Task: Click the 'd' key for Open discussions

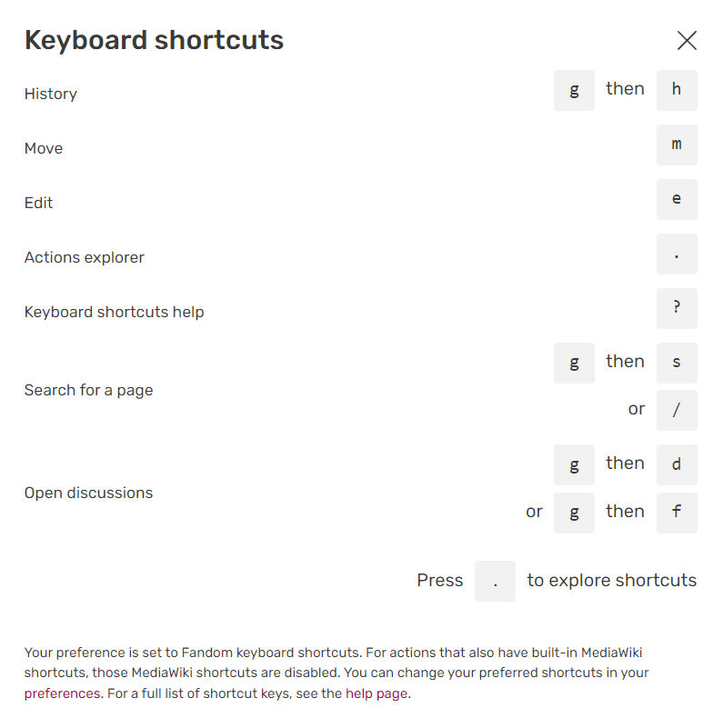Action: tap(677, 464)
